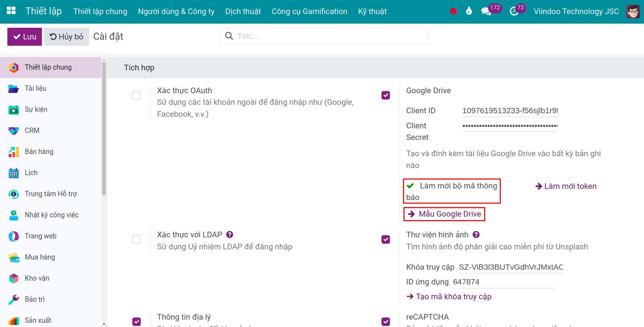Select Tài liệu in the settings sidebar

[x=51, y=89]
